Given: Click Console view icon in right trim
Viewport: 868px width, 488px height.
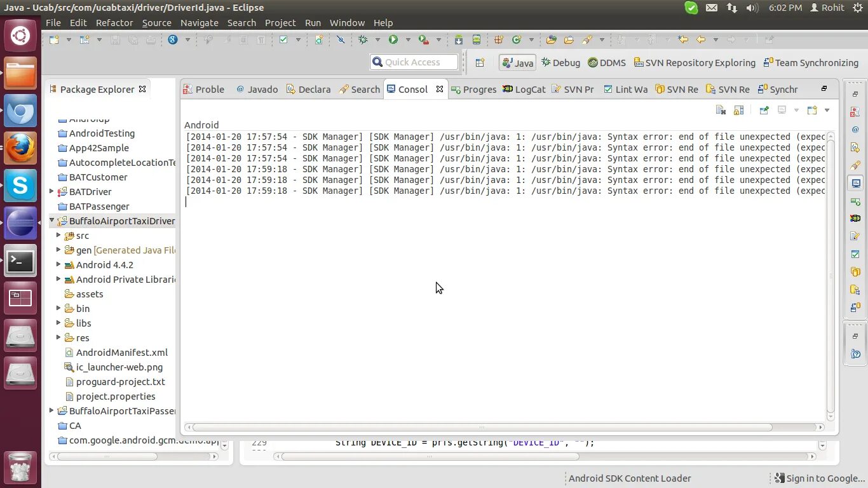Looking at the screenshot, I should (x=855, y=183).
